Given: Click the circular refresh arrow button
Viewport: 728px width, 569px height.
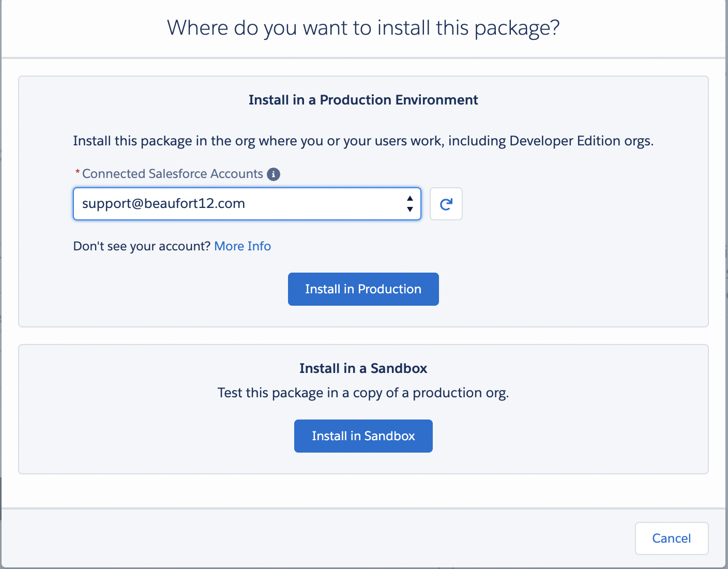Looking at the screenshot, I should (446, 203).
